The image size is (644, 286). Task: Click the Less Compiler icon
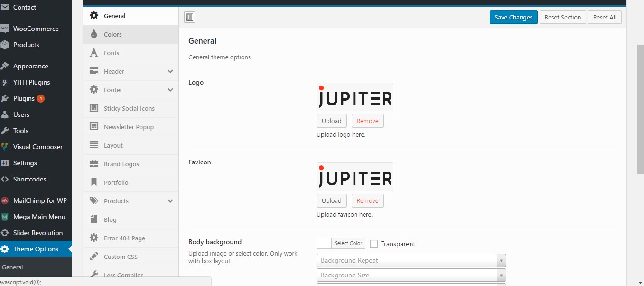click(x=94, y=275)
